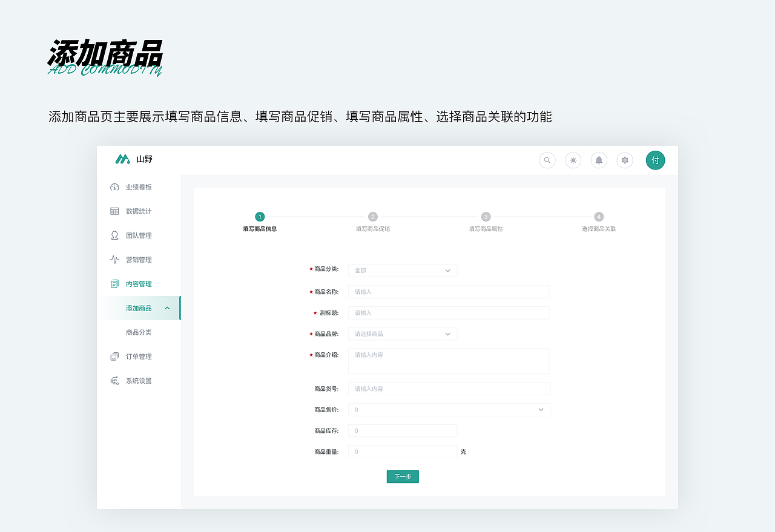Click the 商品库存: label
The image size is (775, 532).
[326, 431]
